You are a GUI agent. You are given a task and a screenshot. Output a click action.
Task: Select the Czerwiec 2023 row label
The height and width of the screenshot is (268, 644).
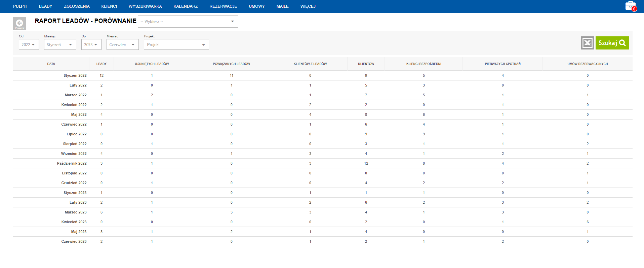74,242
